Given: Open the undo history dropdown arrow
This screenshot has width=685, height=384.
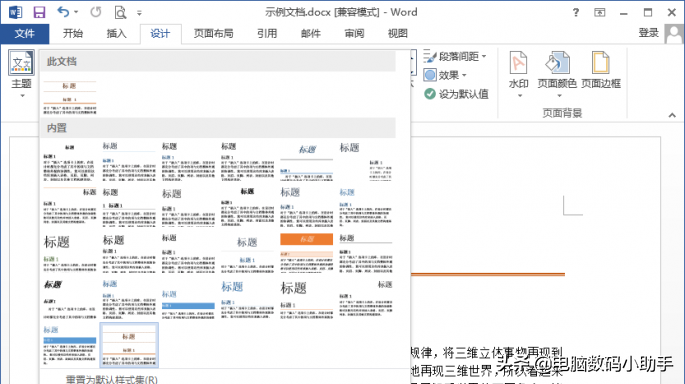Looking at the screenshot, I should click(76, 12).
